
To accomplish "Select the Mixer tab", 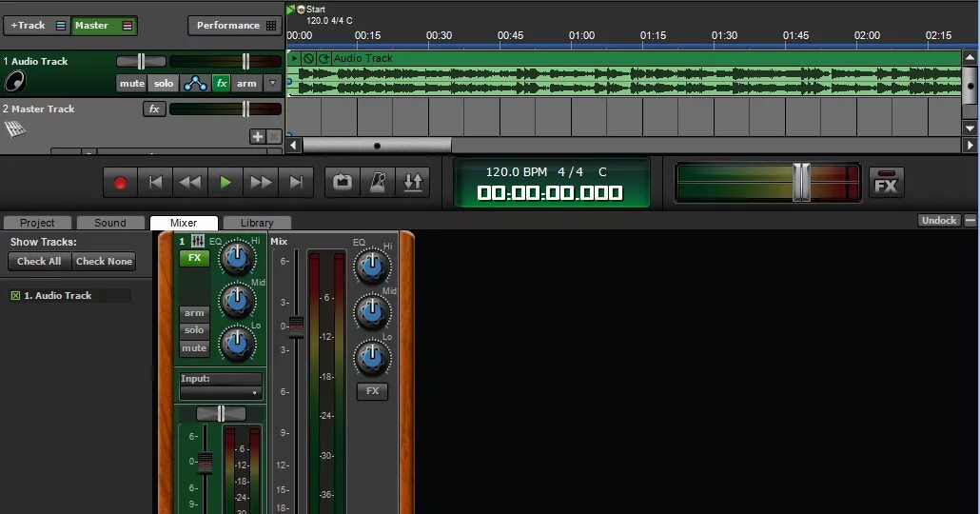I will (184, 223).
